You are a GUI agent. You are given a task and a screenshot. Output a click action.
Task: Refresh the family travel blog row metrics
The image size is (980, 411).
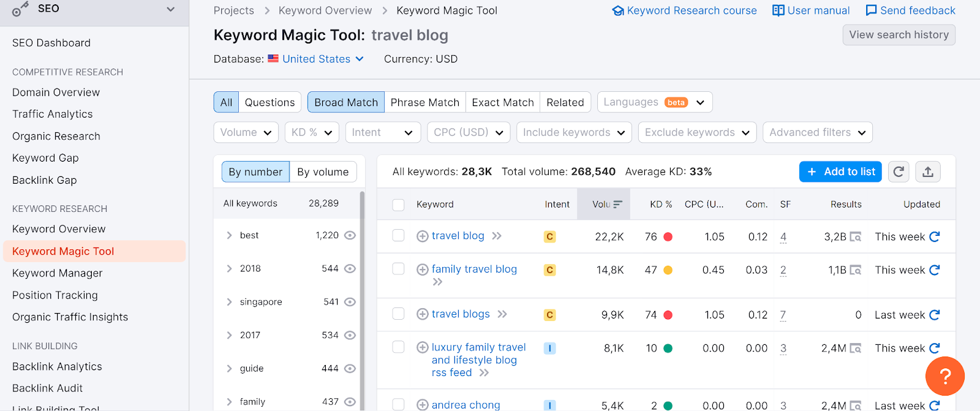tap(935, 270)
